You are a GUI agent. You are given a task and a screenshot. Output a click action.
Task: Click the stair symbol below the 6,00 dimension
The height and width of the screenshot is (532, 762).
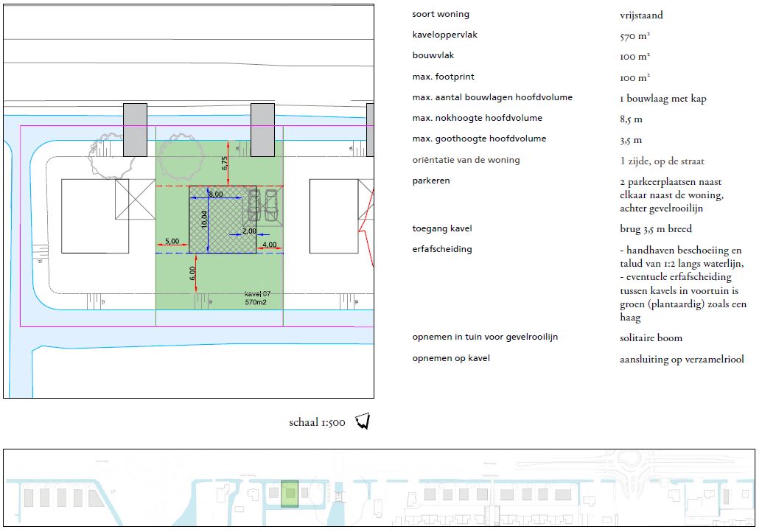(x=201, y=301)
